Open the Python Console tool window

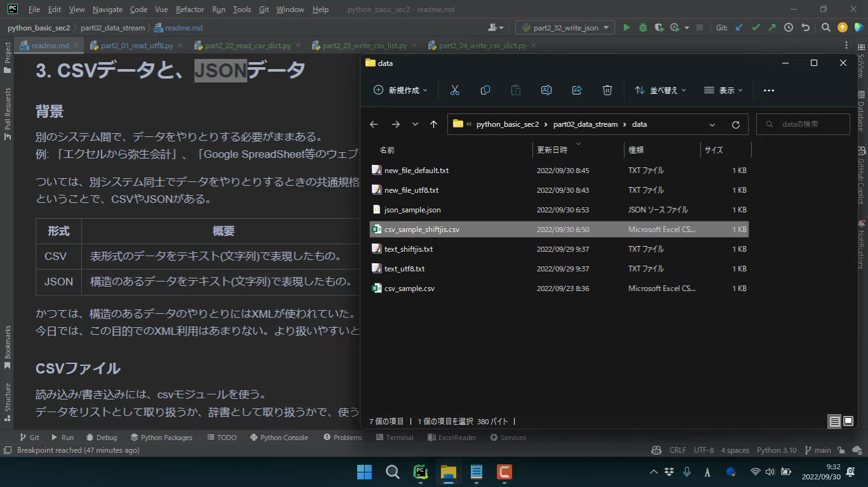click(x=279, y=438)
